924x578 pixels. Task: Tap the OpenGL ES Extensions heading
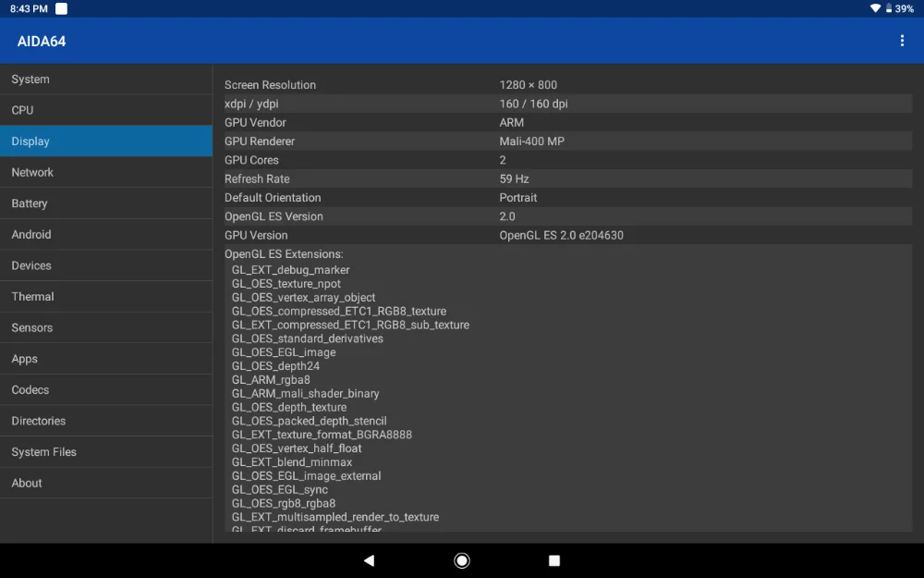coord(284,254)
